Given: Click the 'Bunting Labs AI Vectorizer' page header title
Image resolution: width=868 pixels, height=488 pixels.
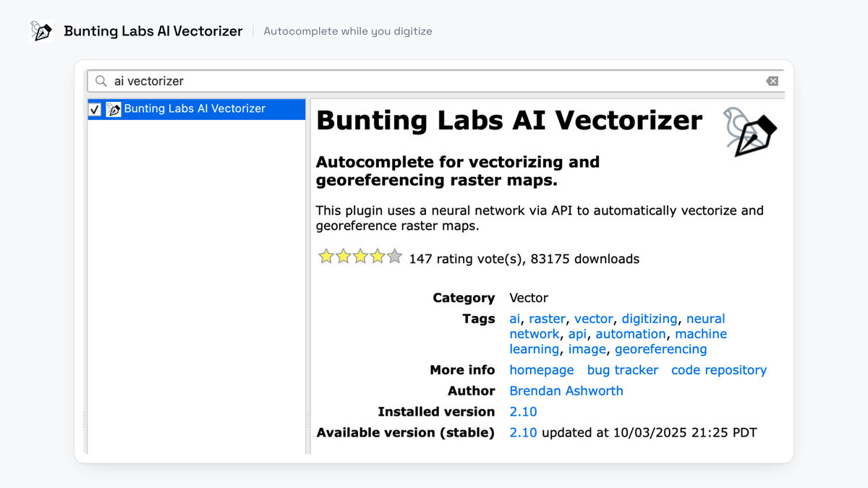Looking at the screenshot, I should 153,31.
